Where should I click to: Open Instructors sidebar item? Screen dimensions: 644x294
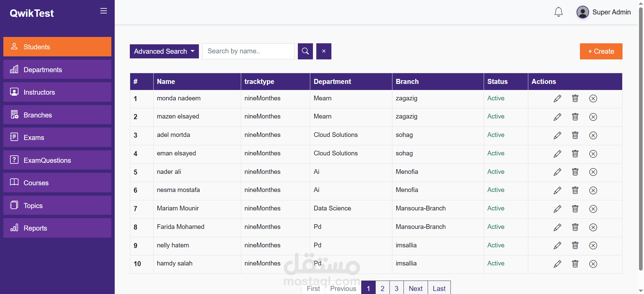click(x=57, y=92)
